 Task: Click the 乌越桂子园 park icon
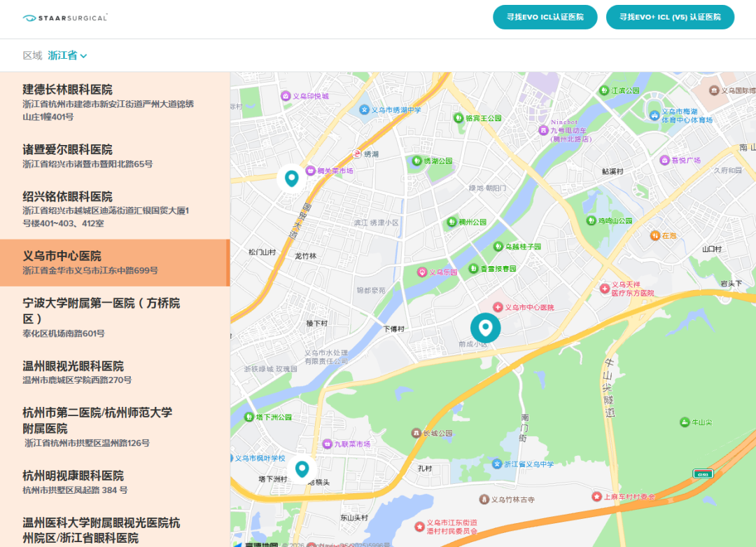(498, 247)
